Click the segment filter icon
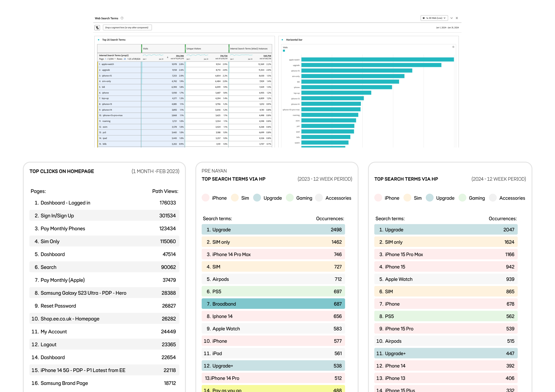This screenshot has width=555, height=392. pyautogui.click(x=97, y=28)
